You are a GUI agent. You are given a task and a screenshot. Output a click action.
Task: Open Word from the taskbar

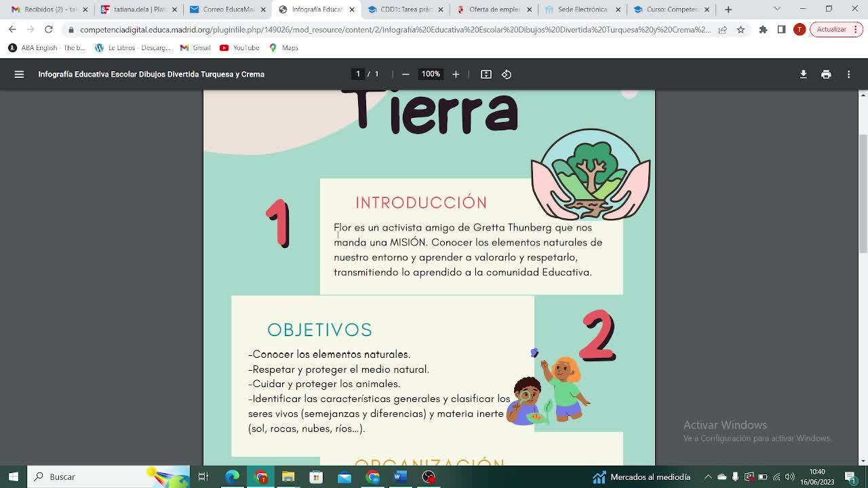pyautogui.click(x=400, y=476)
